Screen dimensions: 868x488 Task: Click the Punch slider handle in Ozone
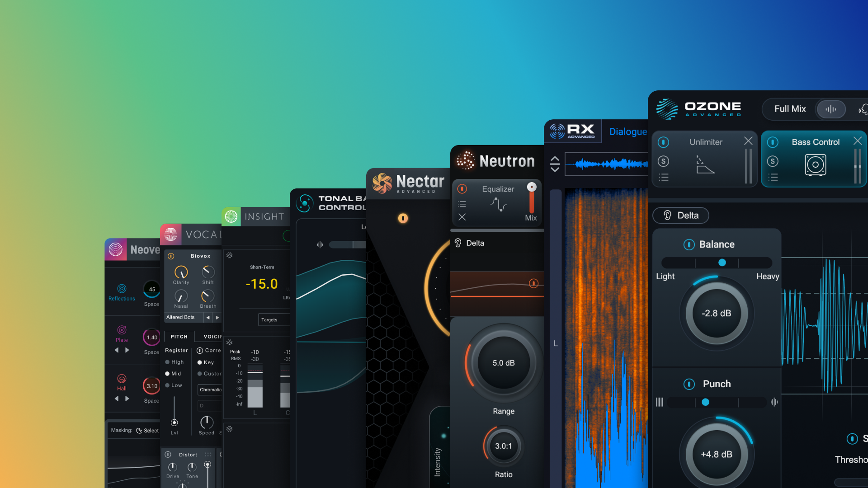[x=705, y=402]
